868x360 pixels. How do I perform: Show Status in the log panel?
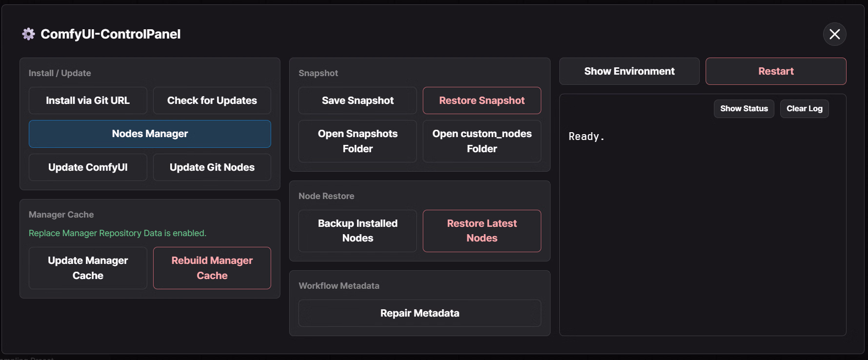[744, 109]
